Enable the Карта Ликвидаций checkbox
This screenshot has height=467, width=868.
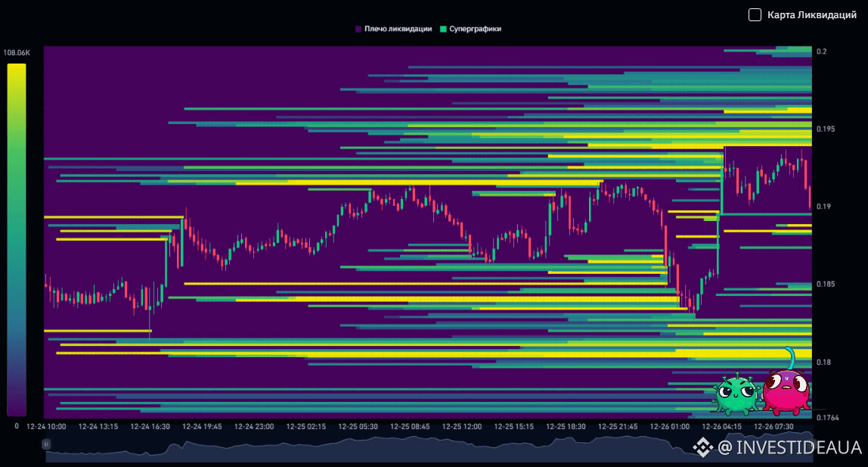[755, 15]
